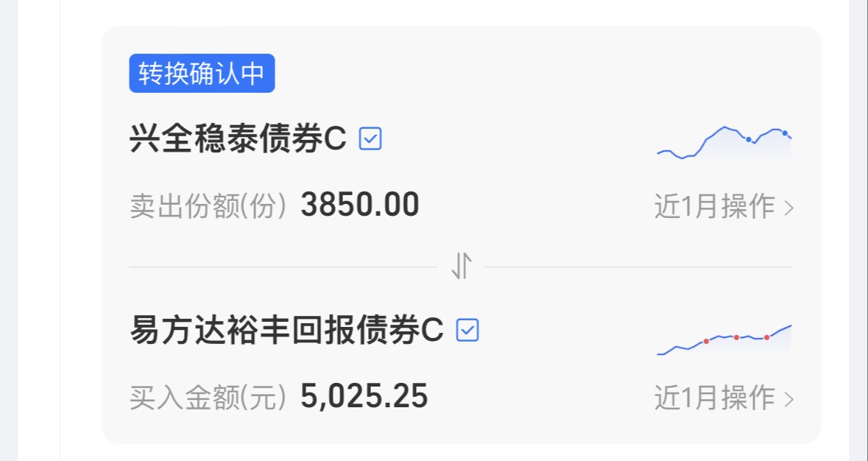Click the left blue dot on 兴全稳泰 chart
Viewport: 868px width, 461px height.
(x=748, y=139)
